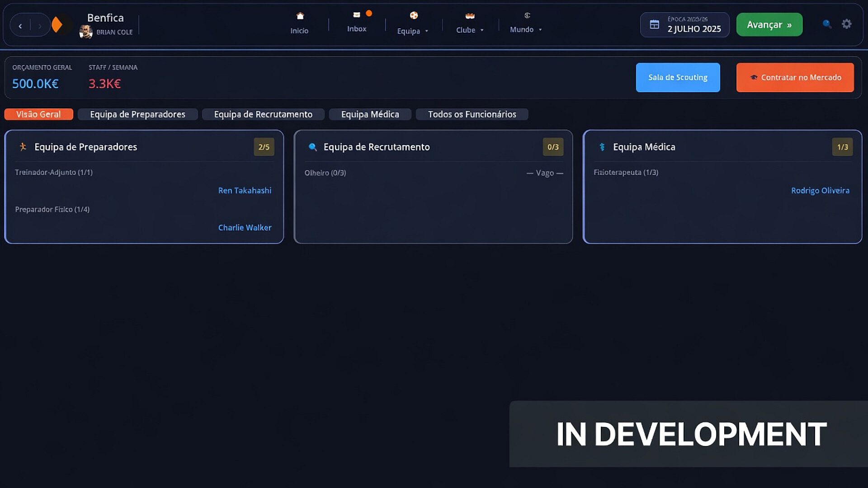This screenshot has width=868, height=488.
Task: Open the Inbox envelope icon
Action: (357, 15)
